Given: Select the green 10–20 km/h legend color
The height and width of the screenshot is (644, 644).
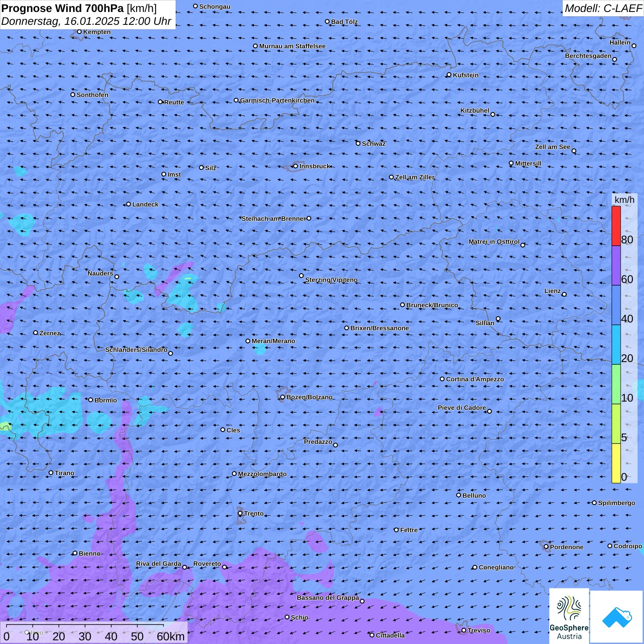Looking at the screenshot, I should [616, 385].
